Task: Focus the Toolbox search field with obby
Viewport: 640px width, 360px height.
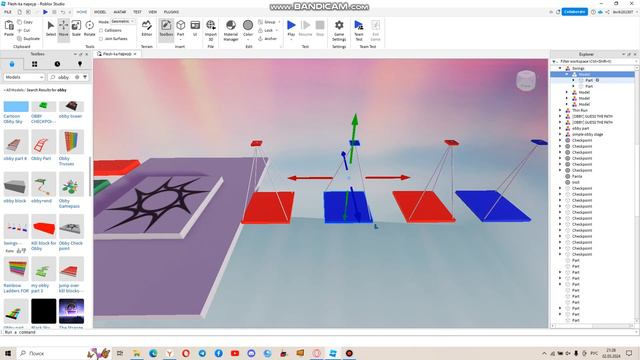Action: point(64,77)
